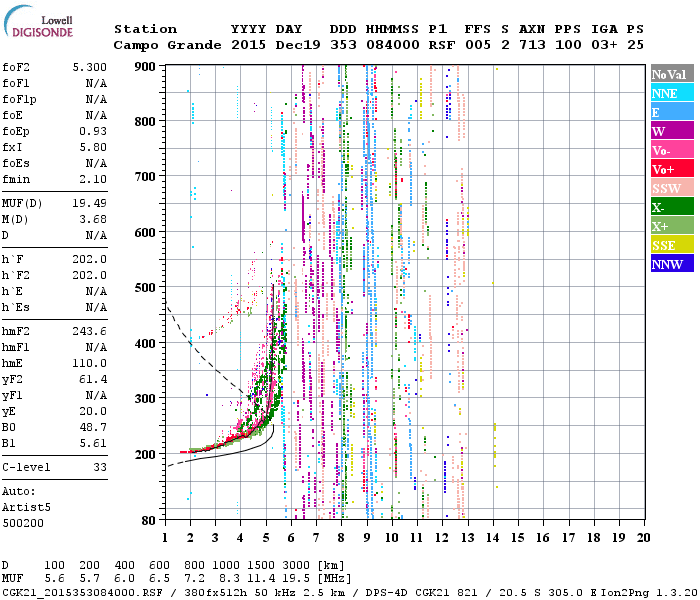This screenshot has width=700, height=600.
Task: Click the day number 353
Action: pyautogui.click(x=343, y=45)
